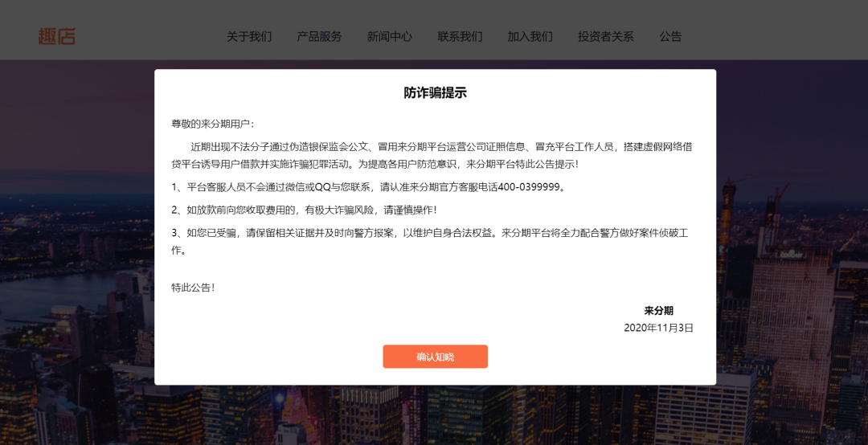Click the 防诈骗提示 dialog title

pyautogui.click(x=435, y=92)
